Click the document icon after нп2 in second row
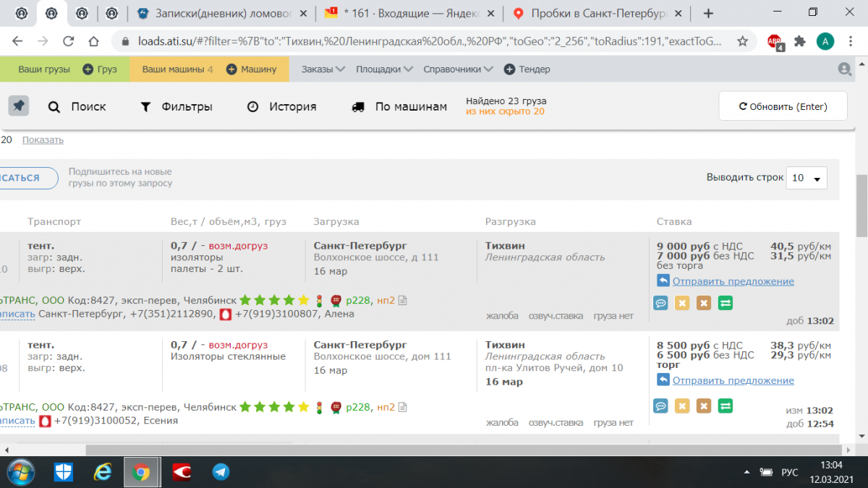The image size is (868, 488). (403, 407)
